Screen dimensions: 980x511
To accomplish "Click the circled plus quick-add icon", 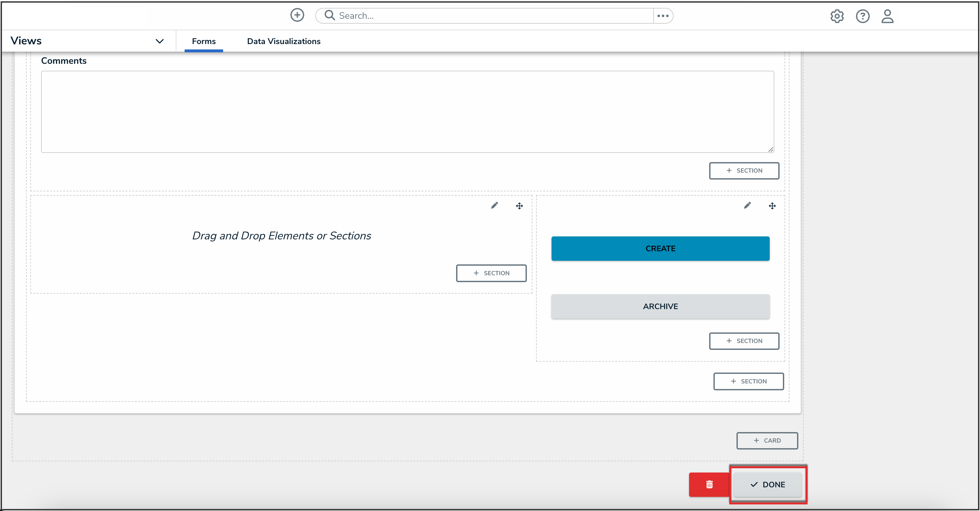I will [x=297, y=15].
